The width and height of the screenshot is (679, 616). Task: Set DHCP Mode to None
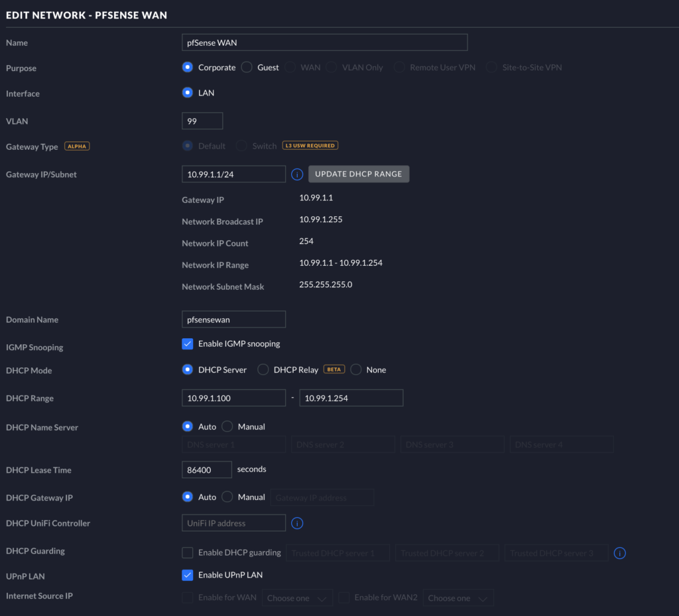pyautogui.click(x=356, y=369)
